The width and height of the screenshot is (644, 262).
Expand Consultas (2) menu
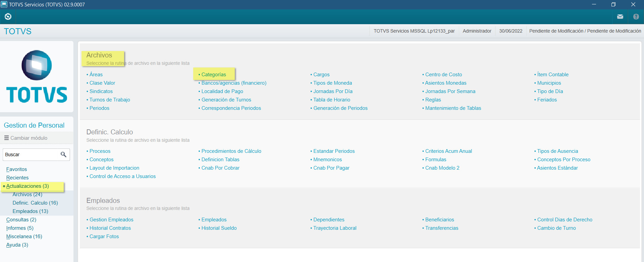[x=21, y=220]
